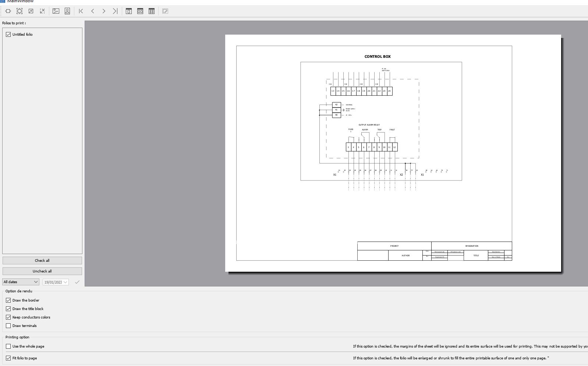Click the Check all button
This screenshot has height=366, width=588.
click(x=42, y=261)
